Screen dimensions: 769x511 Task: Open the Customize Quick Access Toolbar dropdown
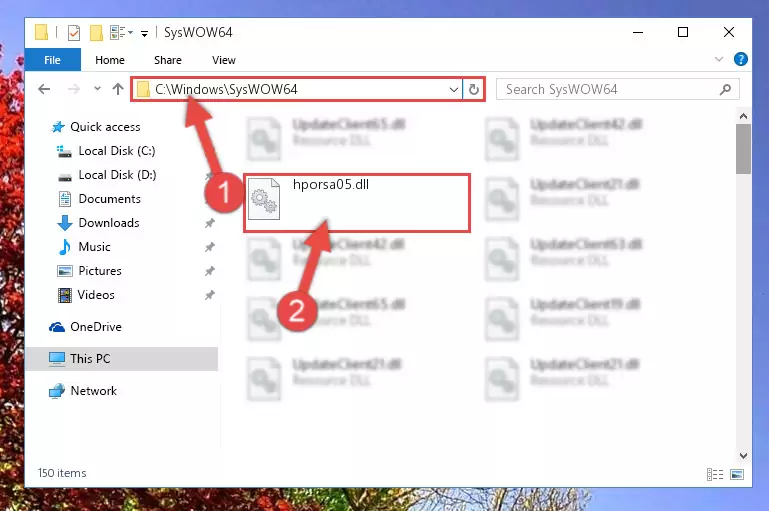144,33
